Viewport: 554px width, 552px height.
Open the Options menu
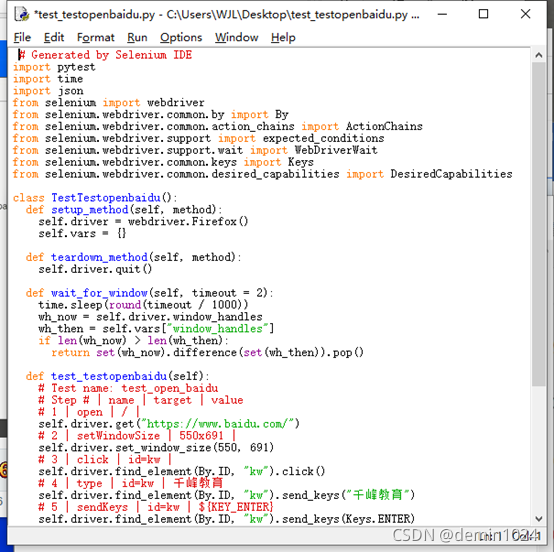[181, 37]
